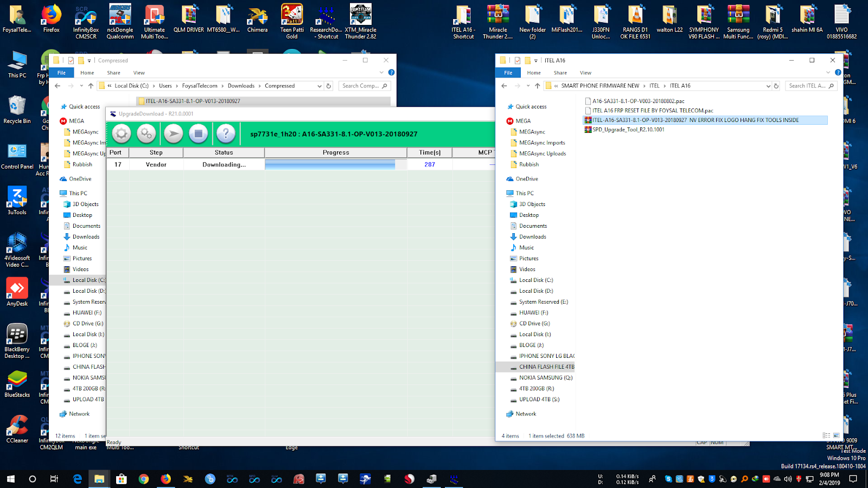Switch to details view in ITEL A16
Viewport: 868px width, 488px height.
click(826, 435)
